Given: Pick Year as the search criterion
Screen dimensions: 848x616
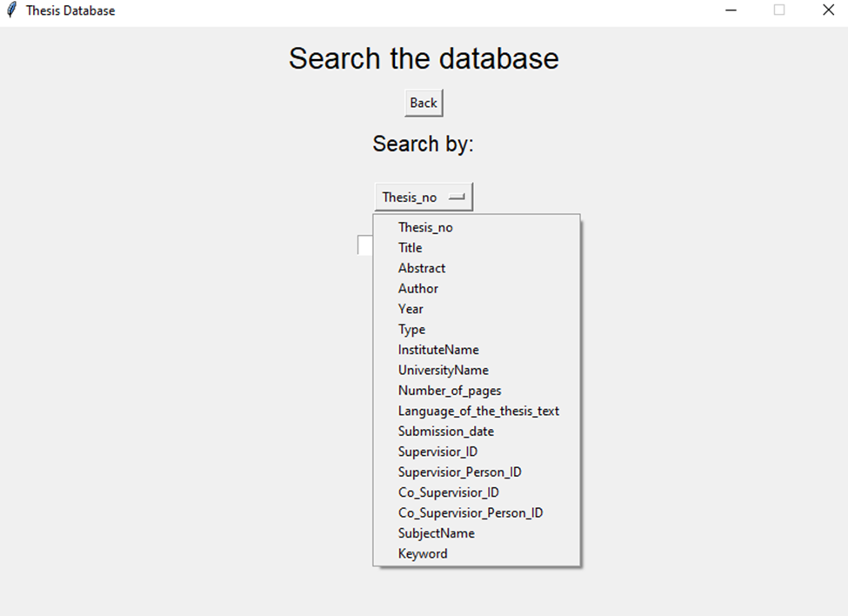Looking at the screenshot, I should [x=410, y=309].
